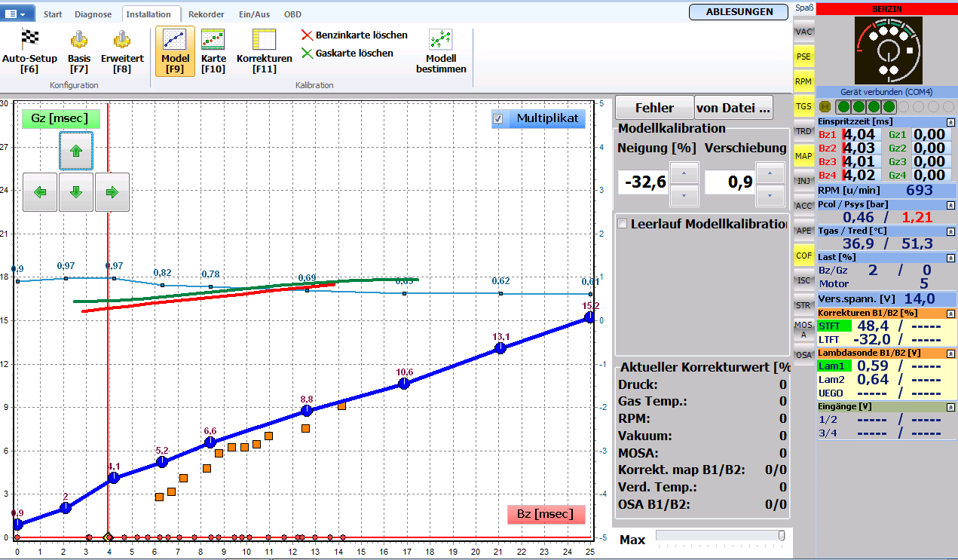The width and height of the screenshot is (958, 560).
Task: Click the Neigung value field -32,6
Action: pos(642,182)
